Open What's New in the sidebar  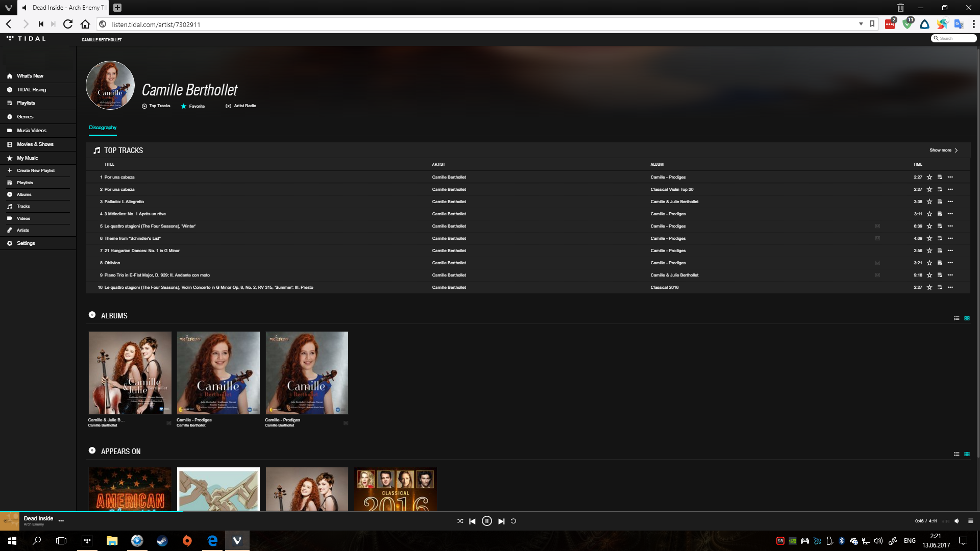30,76
